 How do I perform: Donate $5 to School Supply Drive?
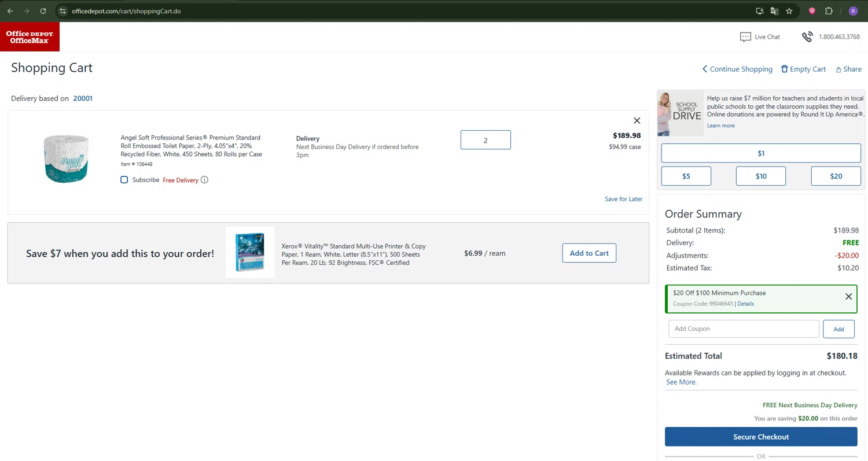click(686, 176)
